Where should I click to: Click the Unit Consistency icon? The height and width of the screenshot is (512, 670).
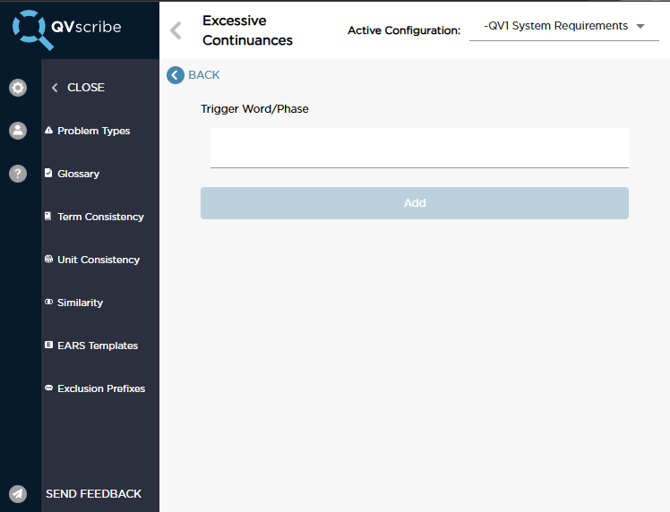coord(49,260)
